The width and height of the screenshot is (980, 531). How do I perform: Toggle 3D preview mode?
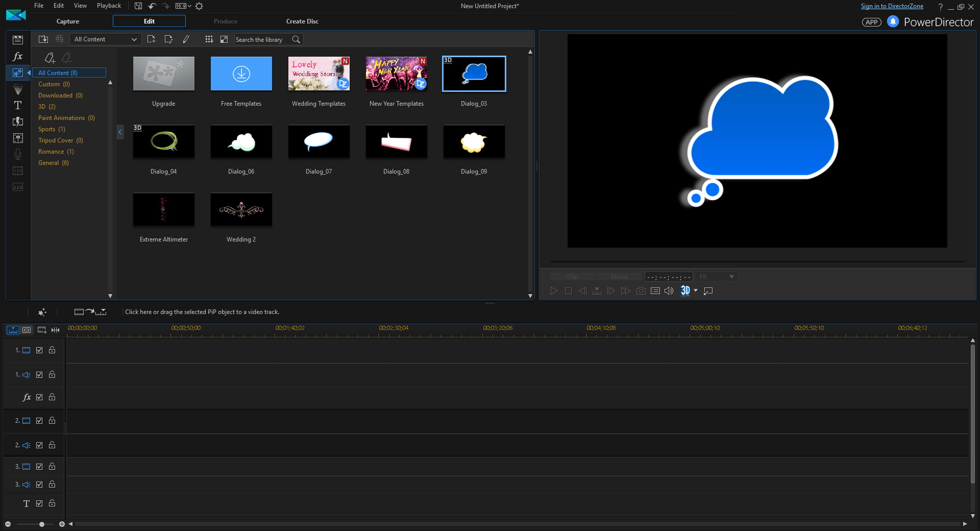click(685, 291)
